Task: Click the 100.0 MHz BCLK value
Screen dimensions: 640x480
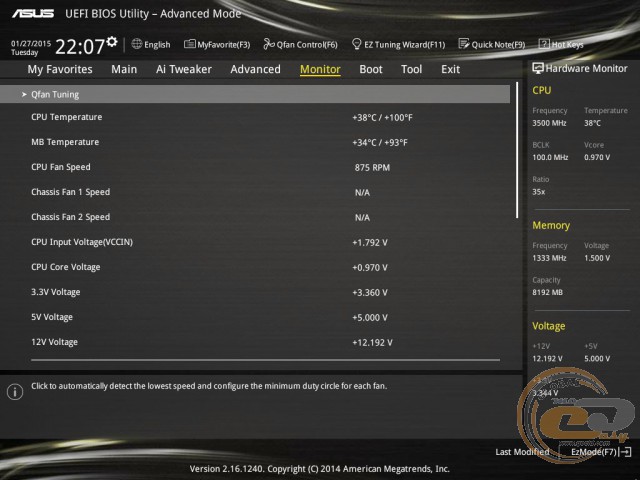Action: (550, 158)
